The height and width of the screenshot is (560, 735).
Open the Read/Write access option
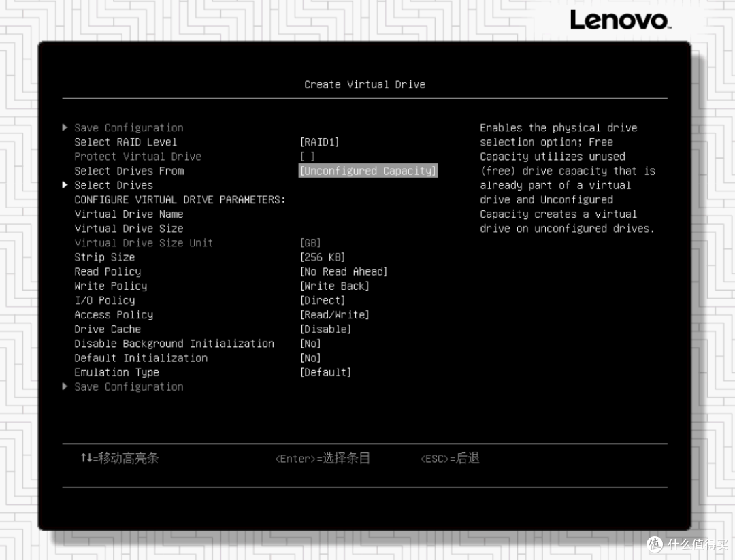(335, 315)
